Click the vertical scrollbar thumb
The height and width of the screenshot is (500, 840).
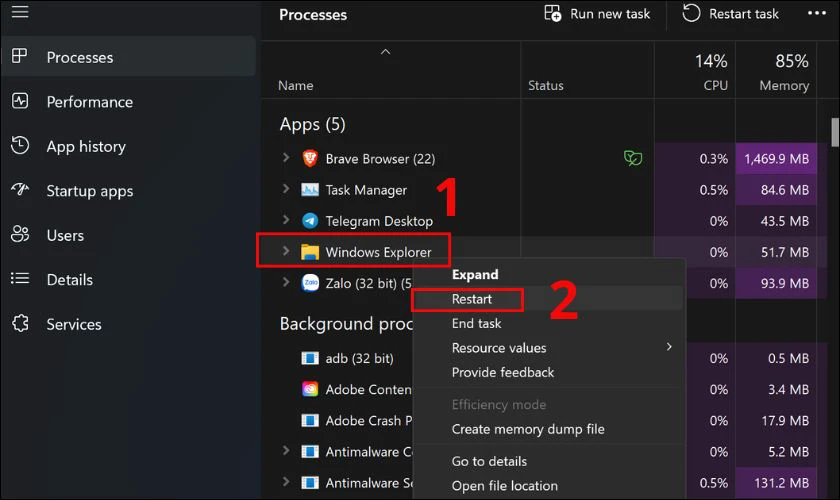click(835, 132)
